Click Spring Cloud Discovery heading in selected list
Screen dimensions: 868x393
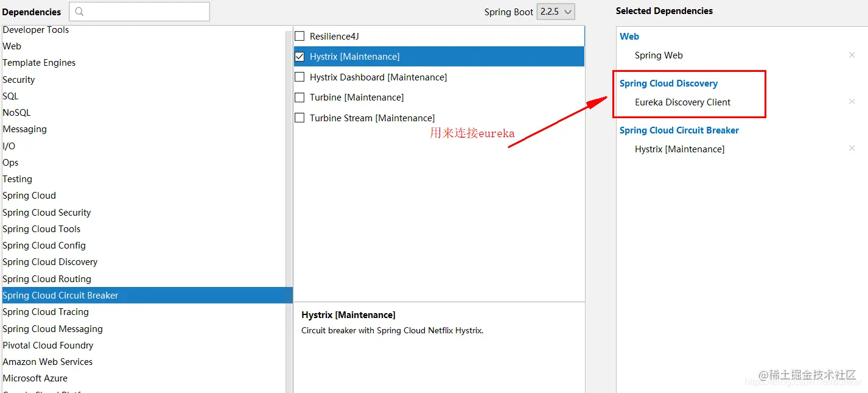[x=668, y=83]
